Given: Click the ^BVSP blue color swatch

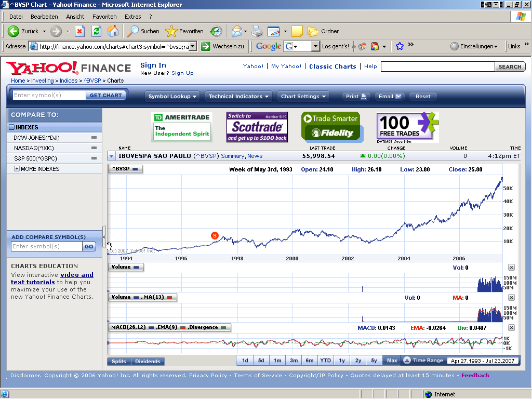Looking at the screenshot, I should click(135, 169).
